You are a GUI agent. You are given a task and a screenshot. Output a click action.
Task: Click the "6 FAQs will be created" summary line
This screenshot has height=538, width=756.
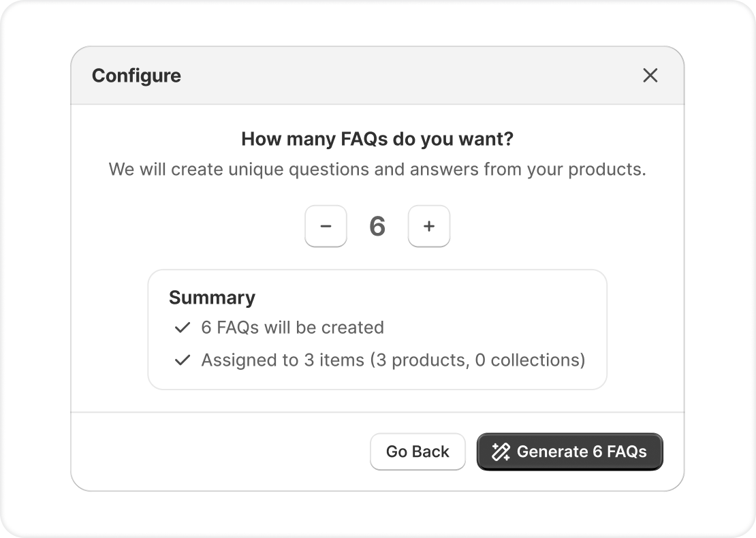click(292, 328)
